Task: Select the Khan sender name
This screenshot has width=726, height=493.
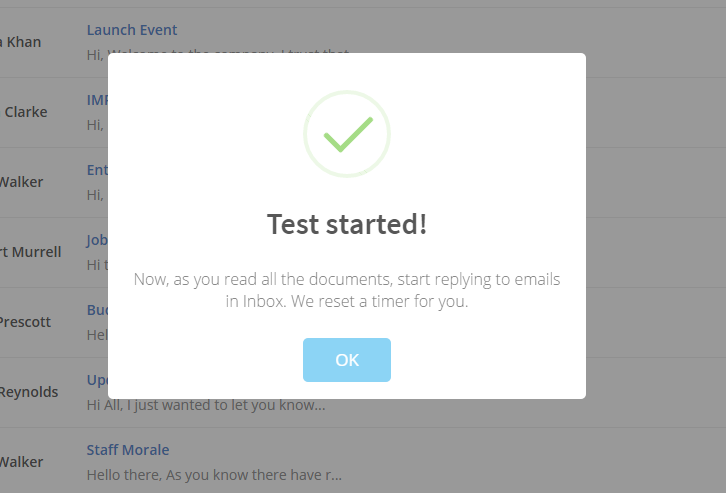Action: 20,42
